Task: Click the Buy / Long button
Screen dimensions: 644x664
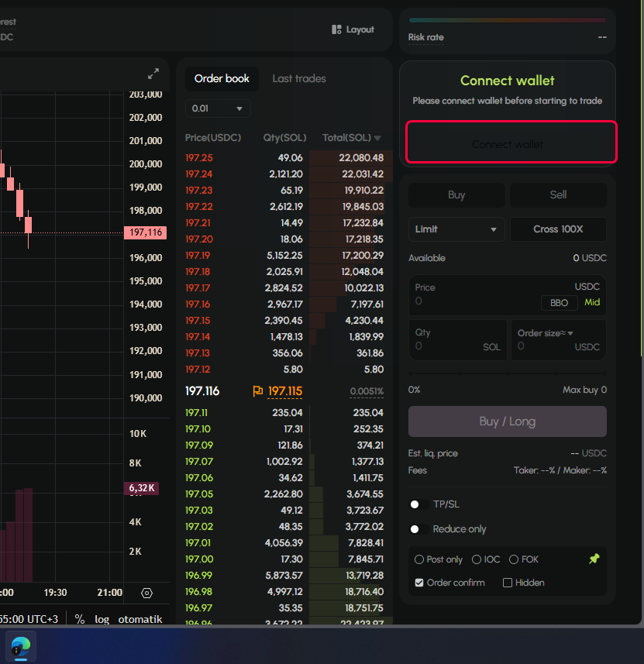Action: click(507, 421)
